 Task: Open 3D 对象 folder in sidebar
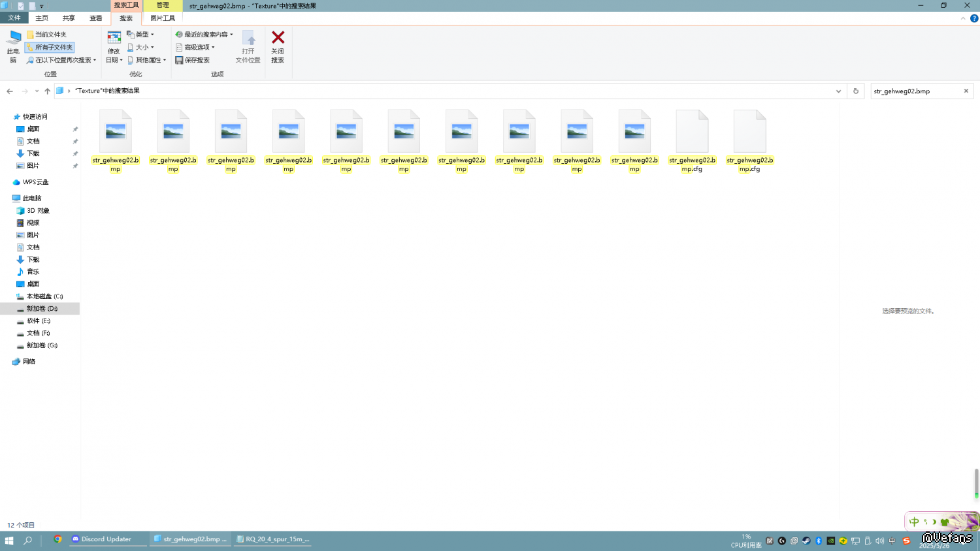[33, 211]
